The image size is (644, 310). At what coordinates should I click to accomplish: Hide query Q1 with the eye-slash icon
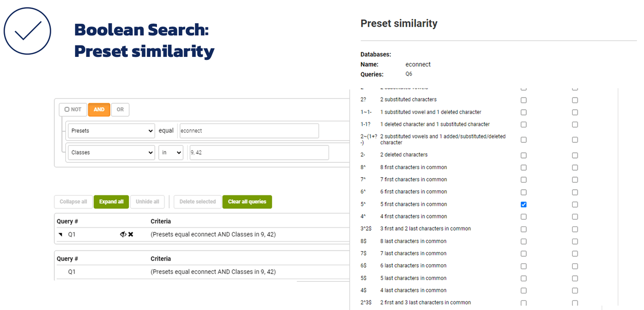[123, 235]
